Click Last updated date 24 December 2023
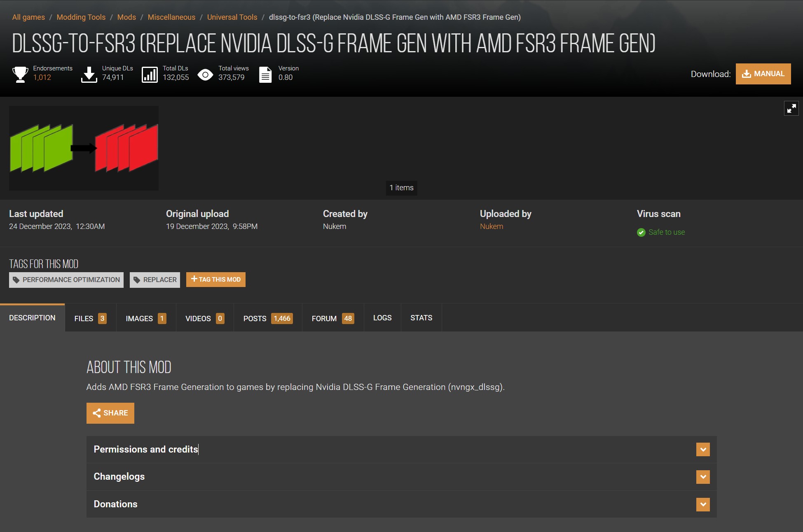The height and width of the screenshot is (532, 803). (57, 226)
